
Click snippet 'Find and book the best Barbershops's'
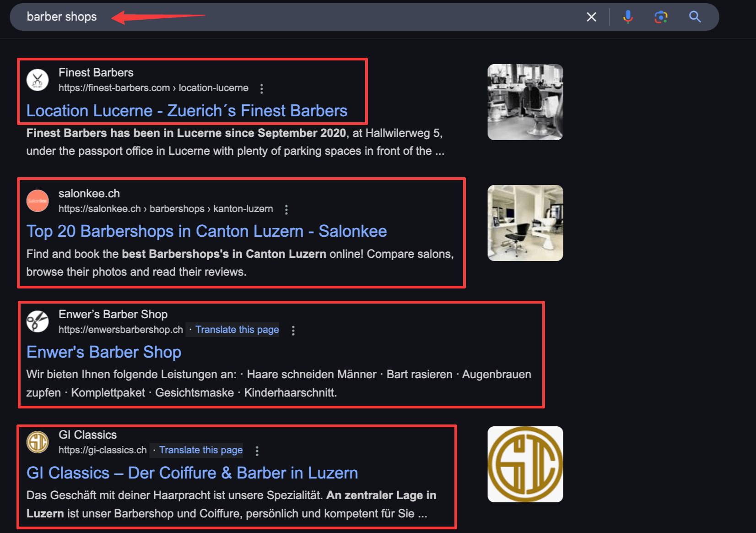tap(240, 263)
